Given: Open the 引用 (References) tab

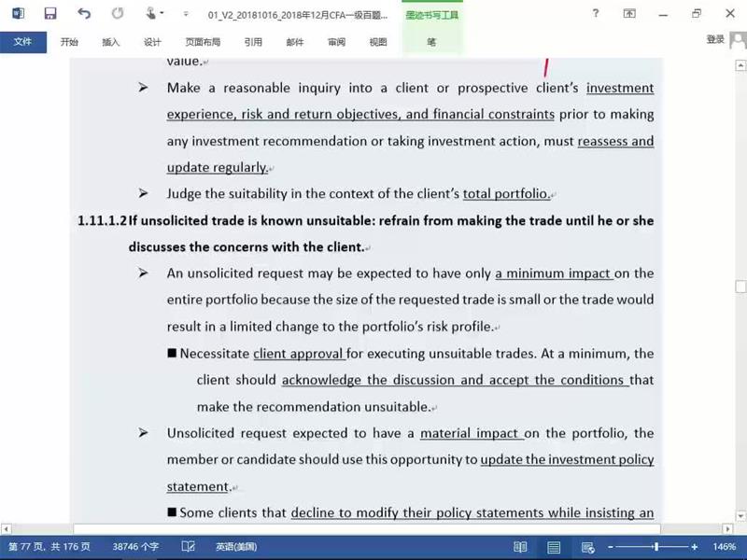Looking at the screenshot, I should (x=253, y=42).
